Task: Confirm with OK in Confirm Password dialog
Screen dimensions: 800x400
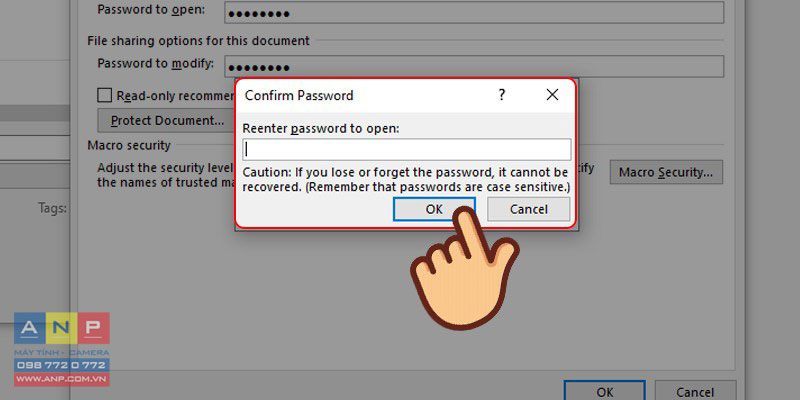Action: [434, 209]
